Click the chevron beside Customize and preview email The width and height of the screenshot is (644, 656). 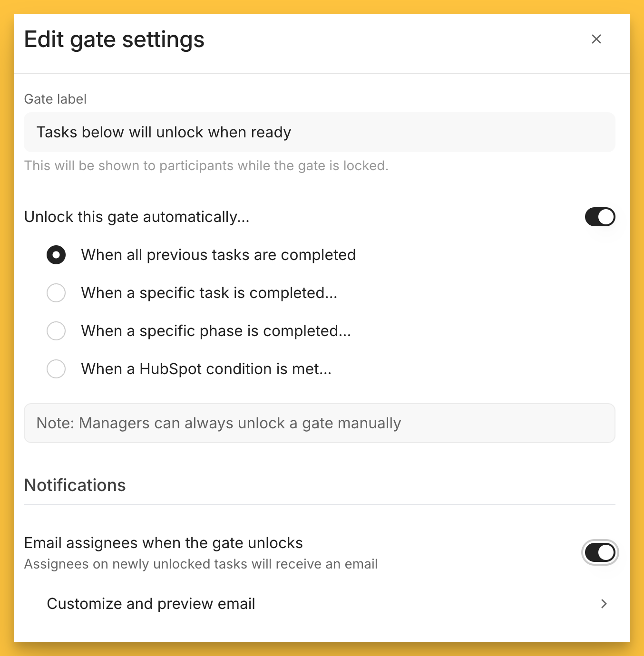pos(604,604)
